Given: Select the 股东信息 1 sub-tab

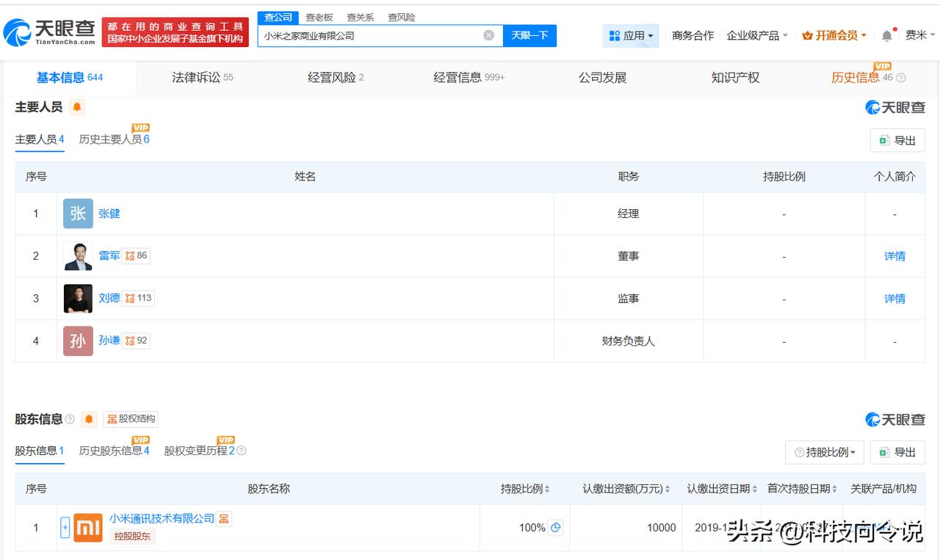Looking at the screenshot, I should click(40, 451).
